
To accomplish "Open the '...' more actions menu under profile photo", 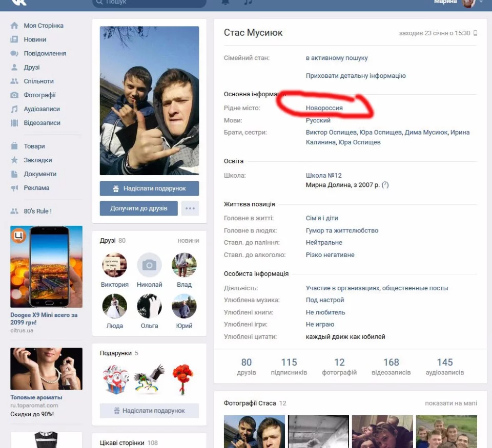I will click(x=190, y=208).
